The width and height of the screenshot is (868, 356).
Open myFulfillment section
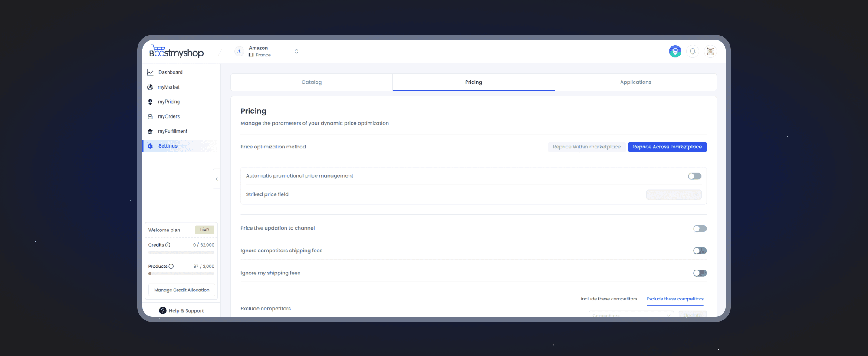172,132
